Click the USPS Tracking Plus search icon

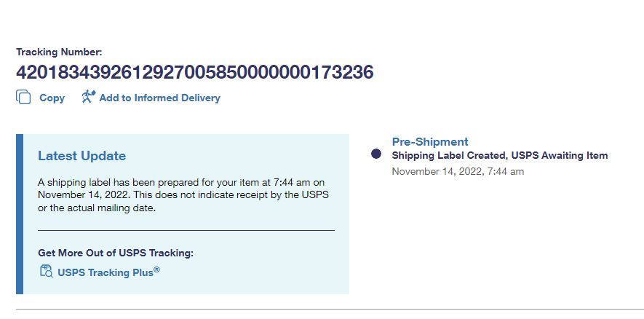[x=45, y=272]
